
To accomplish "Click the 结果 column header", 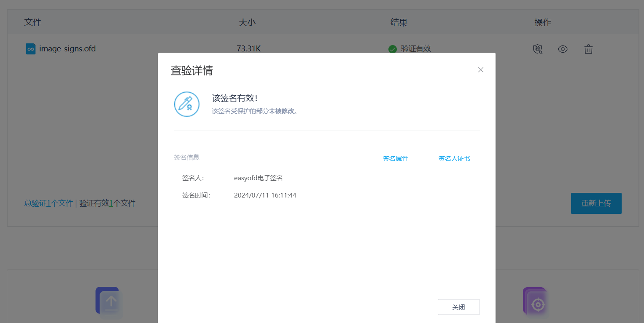I will [x=399, y=22].
